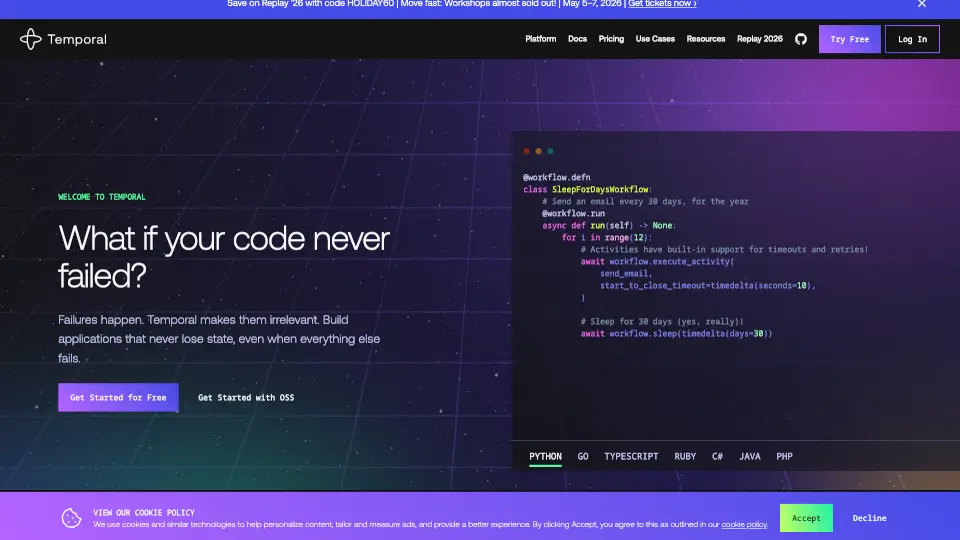Switch code sample to Go tab
Viewport: 960px width, 540px height.
(x=583, y=456)
